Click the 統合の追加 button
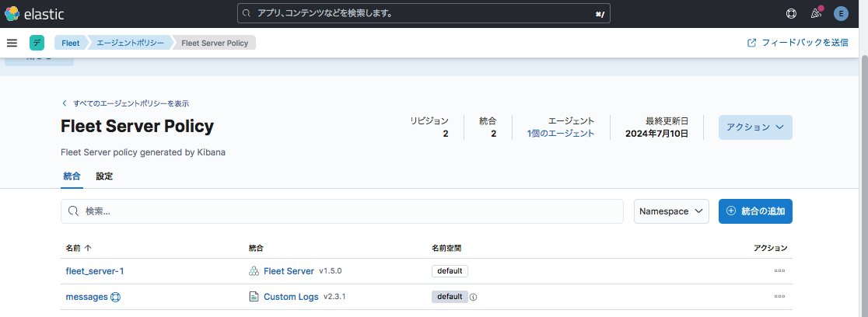The height and width of the screenshot is (317, 868). pyautogui.click(x=755, y=211)
